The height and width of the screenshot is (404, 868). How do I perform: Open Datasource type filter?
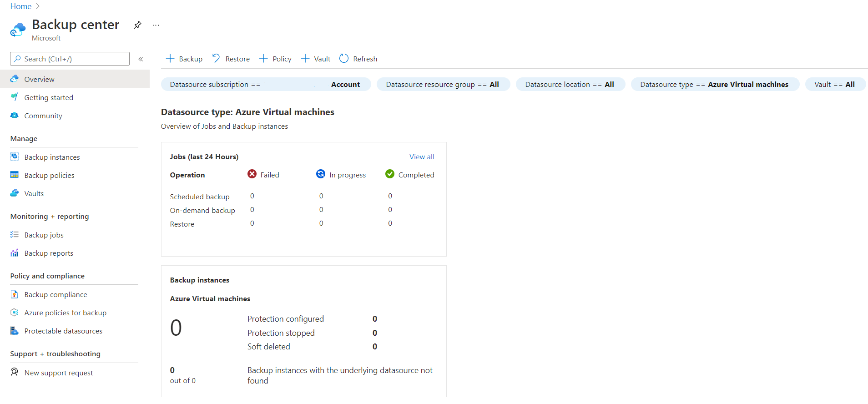click(x=715, y=84)
